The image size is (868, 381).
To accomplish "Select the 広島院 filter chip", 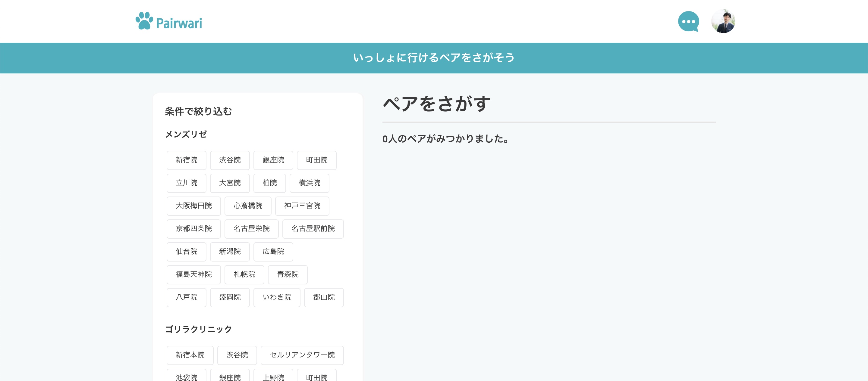I will tap(273, 252).
